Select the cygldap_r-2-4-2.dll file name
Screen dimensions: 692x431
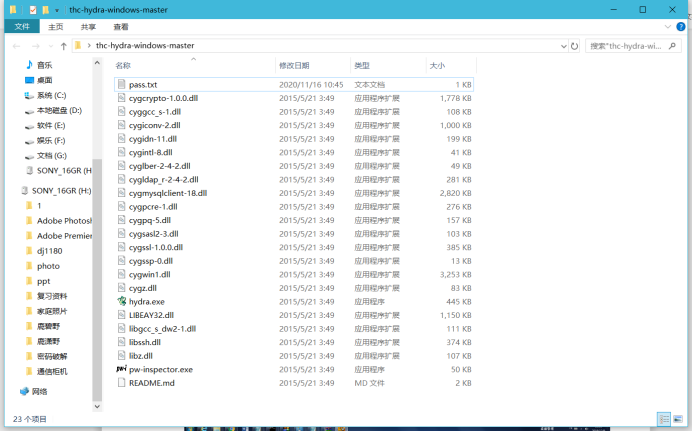164,180
